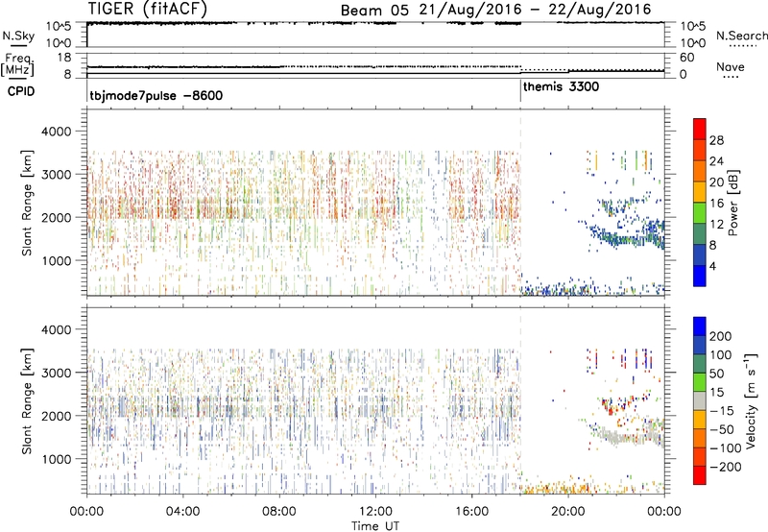The width and height of the screenshot is (768, 532).
Task: Click the '20:00' time axis tick label
Action: click(x=568, y=511)
